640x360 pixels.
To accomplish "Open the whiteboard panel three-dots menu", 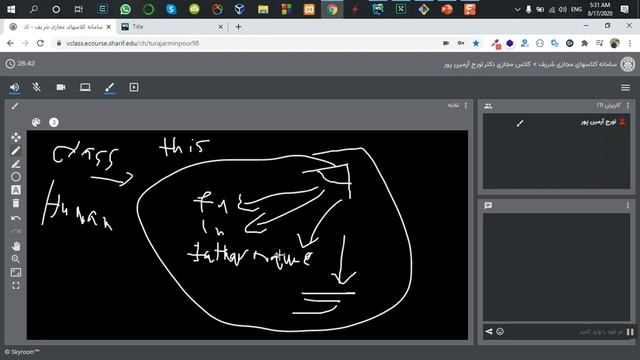I will (465, 105).
